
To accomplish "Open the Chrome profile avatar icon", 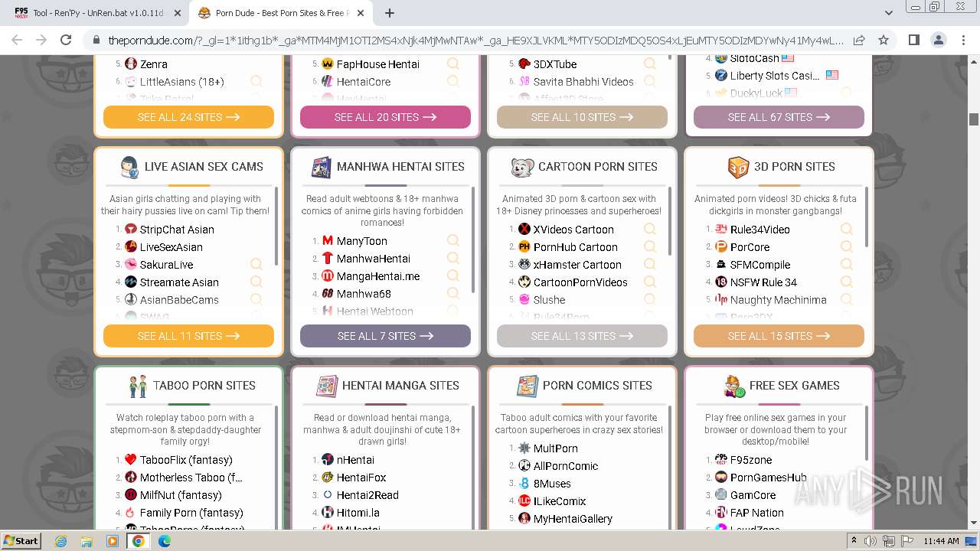I will tap(938, 40).
